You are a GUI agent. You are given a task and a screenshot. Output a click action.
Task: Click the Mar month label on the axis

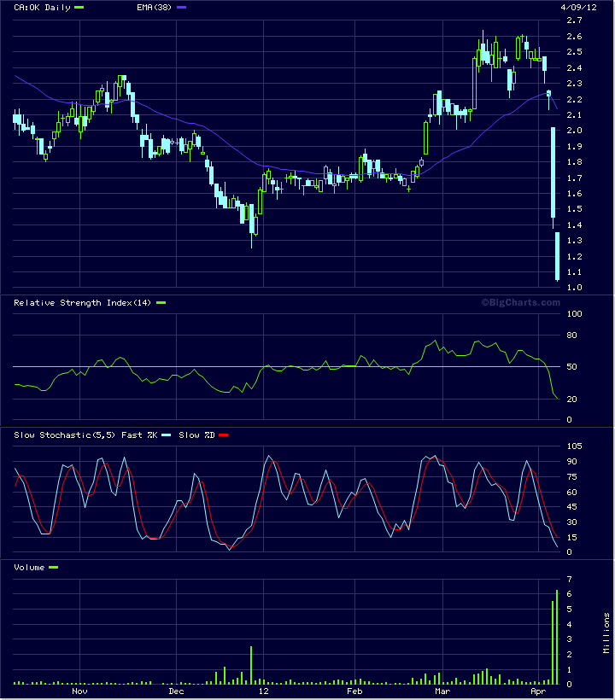click(442, 691)
